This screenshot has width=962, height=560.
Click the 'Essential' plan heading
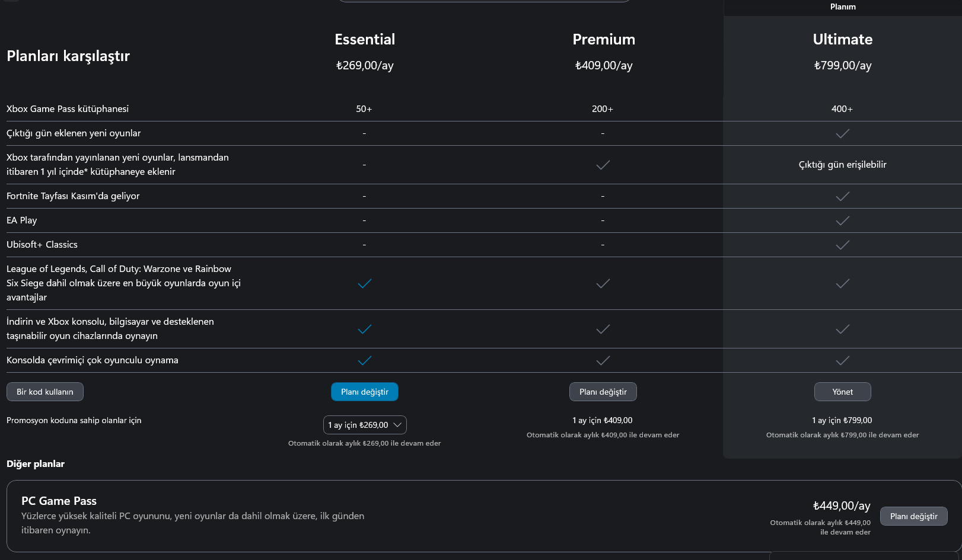point(365,39)
